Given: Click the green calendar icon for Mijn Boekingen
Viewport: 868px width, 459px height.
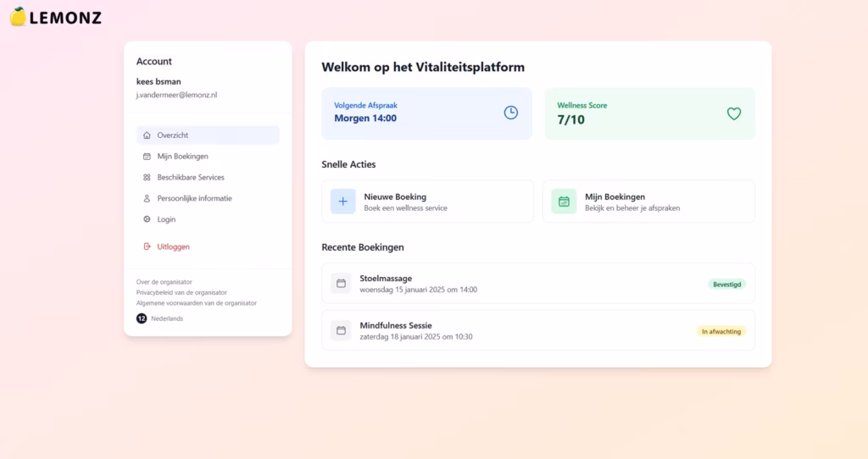Looking at the screenshot, I should point(564,202).
